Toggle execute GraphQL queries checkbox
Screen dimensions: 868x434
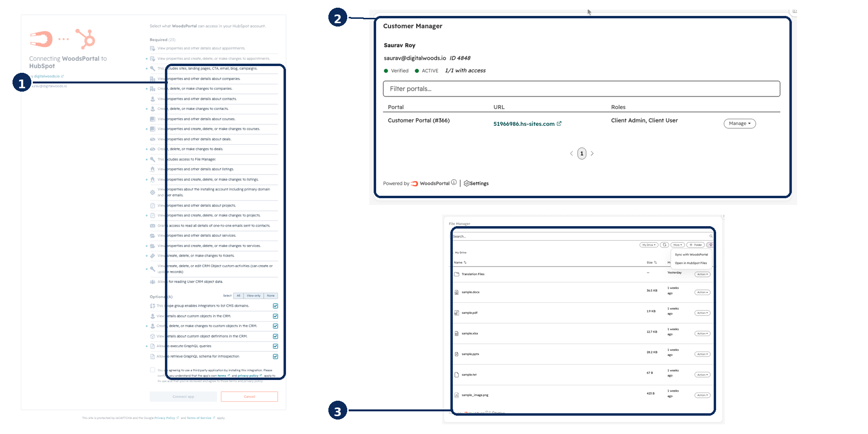pos(275,346)
